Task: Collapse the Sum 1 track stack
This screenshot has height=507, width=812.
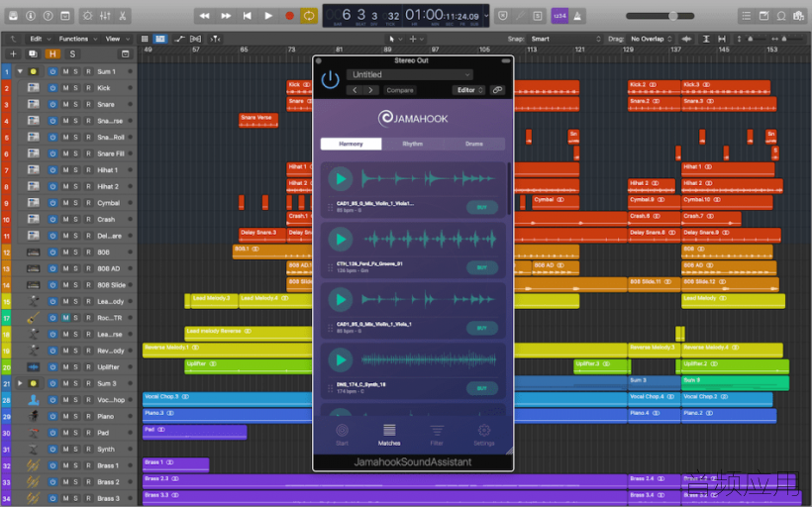Action: [x=20, y=71]
